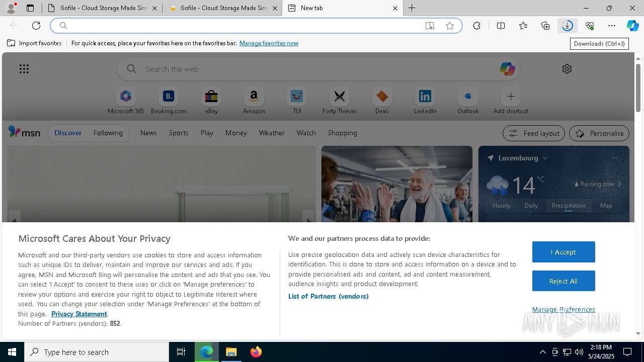Image resolution: width=644 pixels, height=362 pixels.
Task: Click the browser back arrow
Action: tap(14, 26)
